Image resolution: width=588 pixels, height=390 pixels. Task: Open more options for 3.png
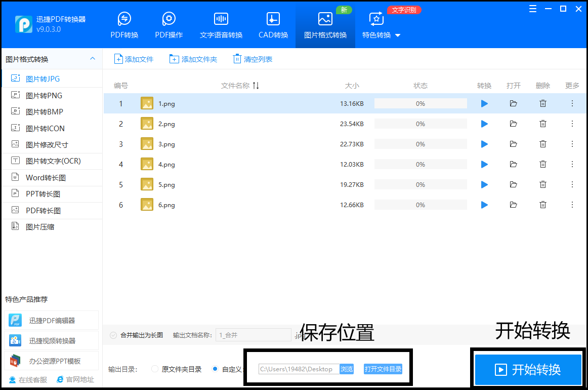[572, 144]
